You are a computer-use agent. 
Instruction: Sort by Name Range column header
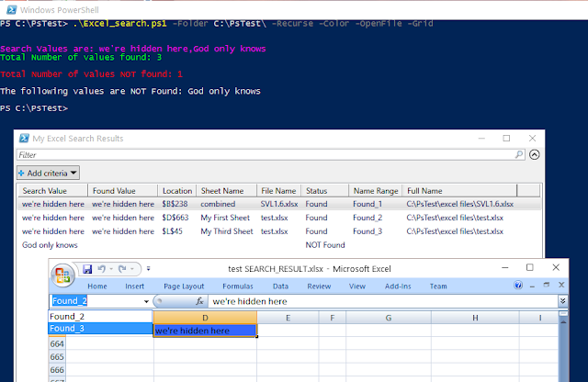pyautogui.click(x=376, y=191)
